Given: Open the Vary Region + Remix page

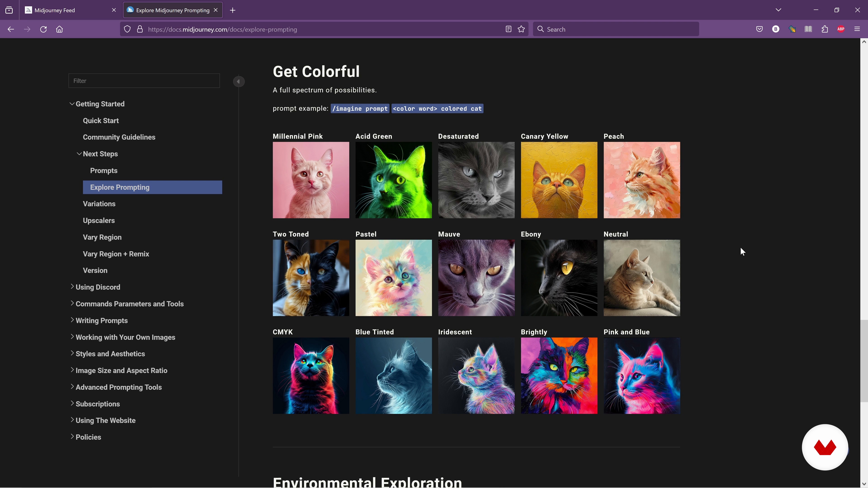Looking at the screenshot, I should pyautogui.click(x=116, y=254).
